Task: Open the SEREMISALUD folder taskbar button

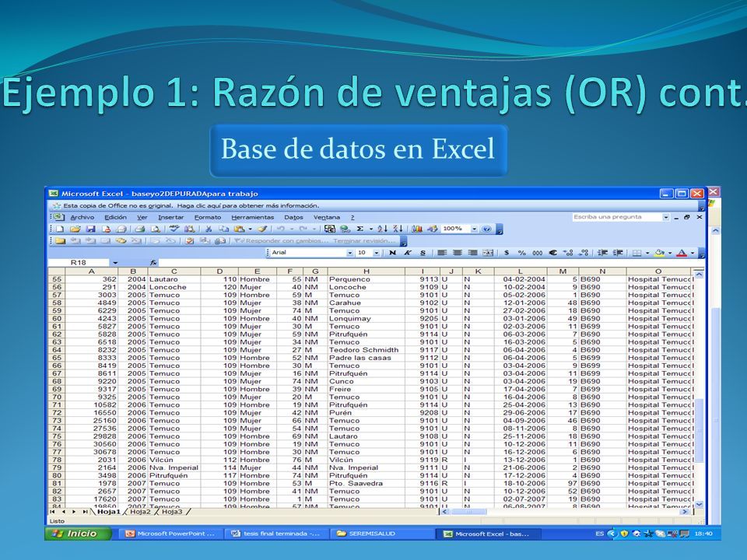Action: (x=383, y=534)
